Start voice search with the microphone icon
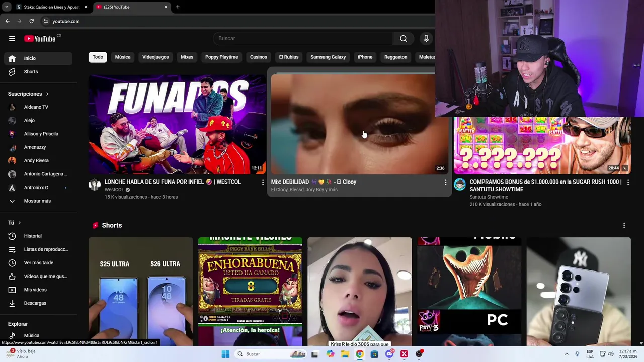 [x=426, y=39]
